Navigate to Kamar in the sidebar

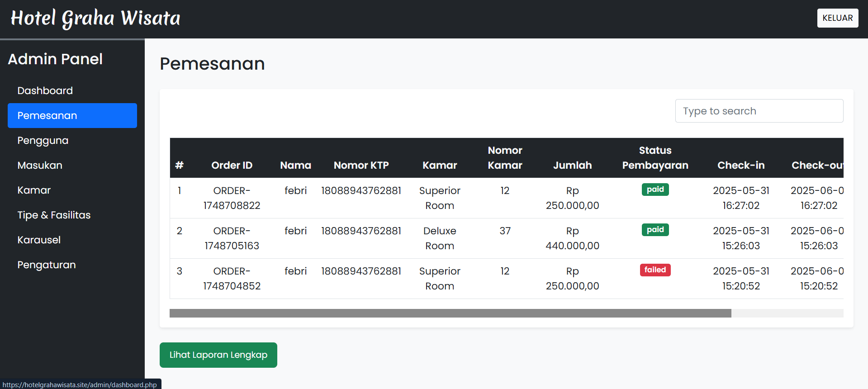(34, 190)
